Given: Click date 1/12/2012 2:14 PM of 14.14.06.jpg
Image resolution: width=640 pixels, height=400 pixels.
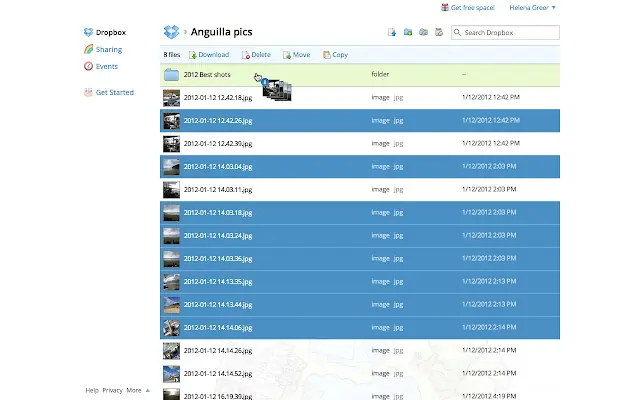Looking at the screenshot, I should (489, 327).
